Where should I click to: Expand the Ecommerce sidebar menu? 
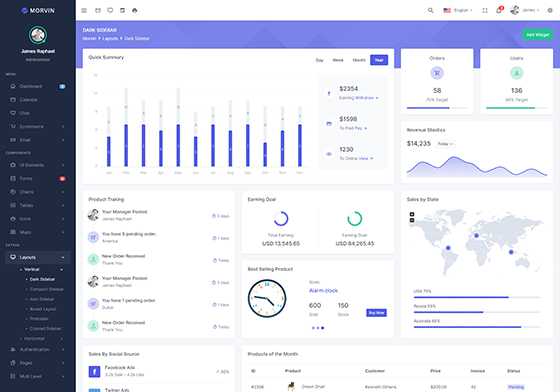click(38, 126)
